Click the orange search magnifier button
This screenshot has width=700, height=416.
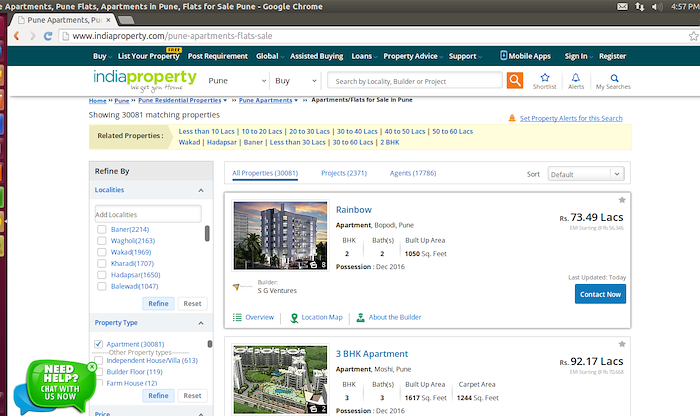515,80
